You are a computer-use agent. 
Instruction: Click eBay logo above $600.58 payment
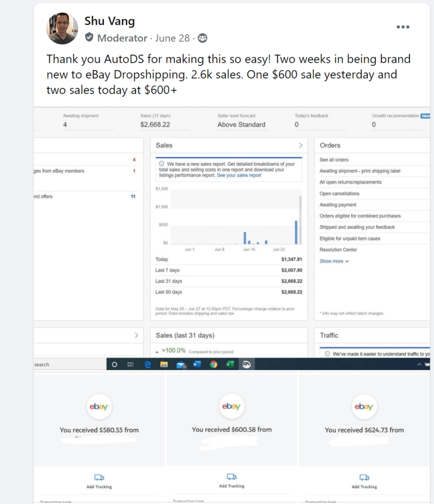click(232, 406)
